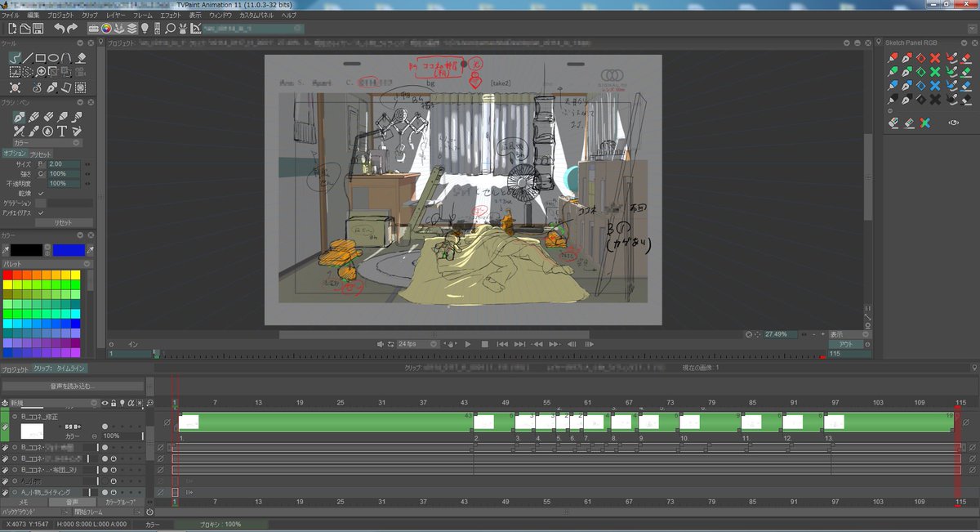Click the magnifier zoom icon in toolbar

[x=170, y=28]
